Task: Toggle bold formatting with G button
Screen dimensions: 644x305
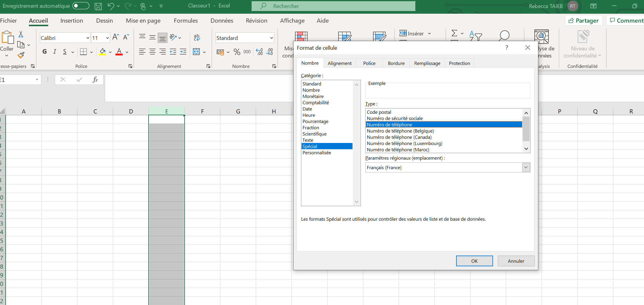Action: [x=45, y=52]
